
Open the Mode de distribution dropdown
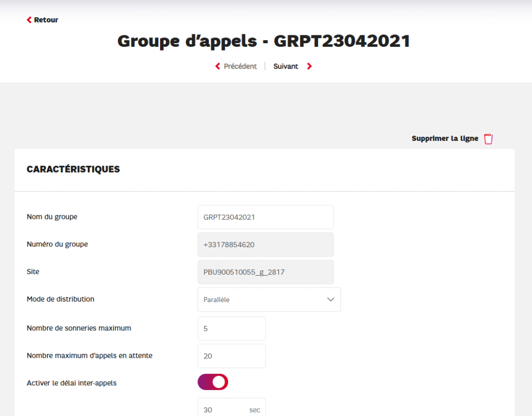[x=269, y=300]
